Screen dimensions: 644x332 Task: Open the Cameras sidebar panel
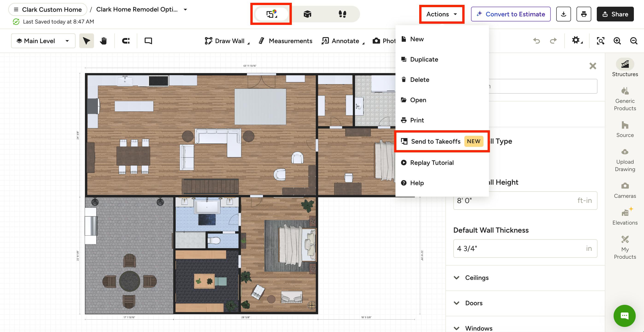click(x=625, y=190)
